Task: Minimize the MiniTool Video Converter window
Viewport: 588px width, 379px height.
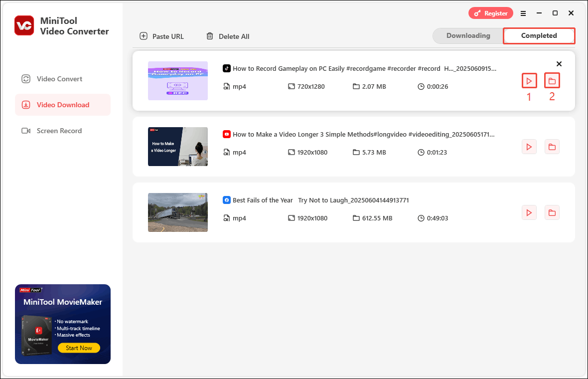Action: [x=539, y=13]
